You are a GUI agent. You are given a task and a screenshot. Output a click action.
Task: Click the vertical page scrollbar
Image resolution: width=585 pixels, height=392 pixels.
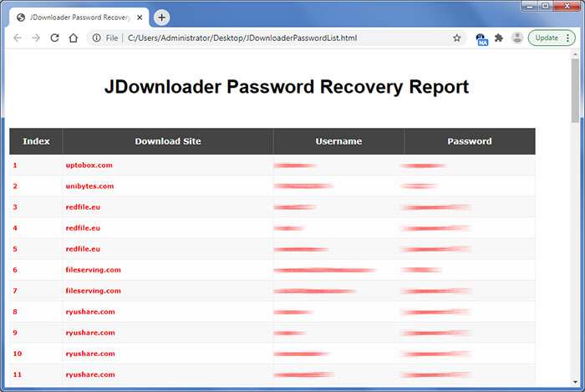click(576, 92)
